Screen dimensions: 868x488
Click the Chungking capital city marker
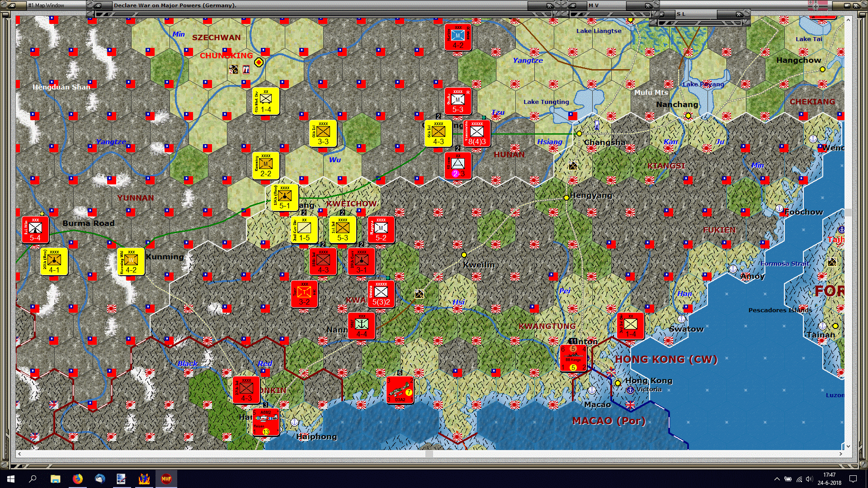[x=259, y=62]
